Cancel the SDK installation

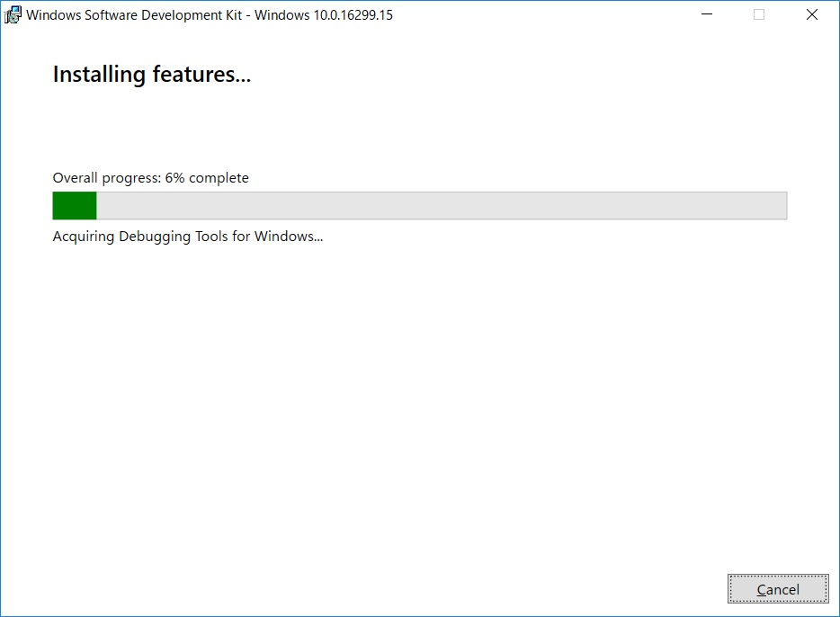(x=778, y=588)
